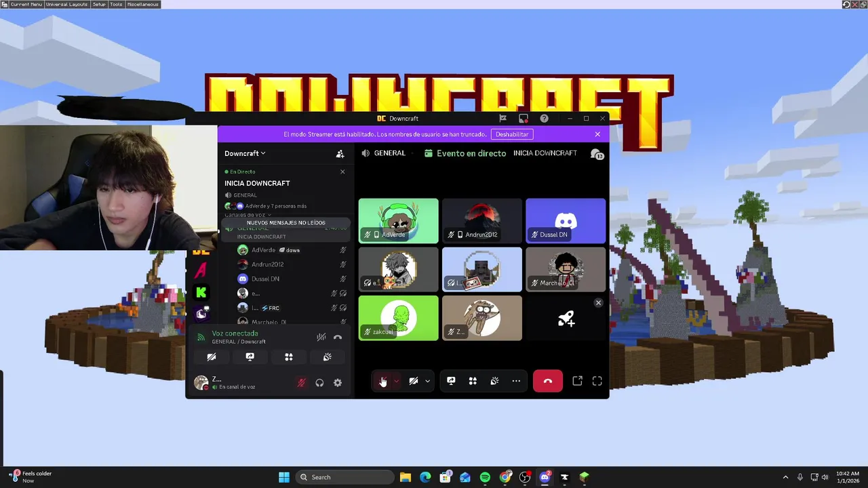Close the rocket activity tile
This screenshot has width=868, height=488.
pyautogui.click(x=598, y=303)
